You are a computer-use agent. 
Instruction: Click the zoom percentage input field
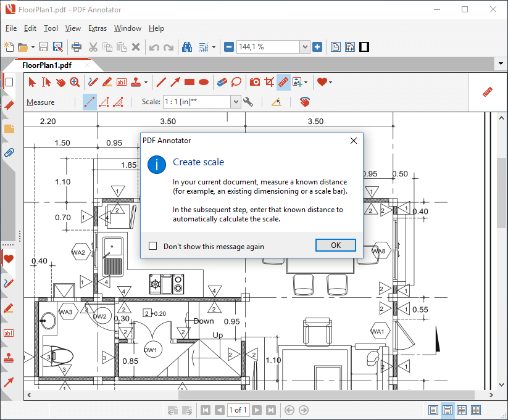(269, 47)
